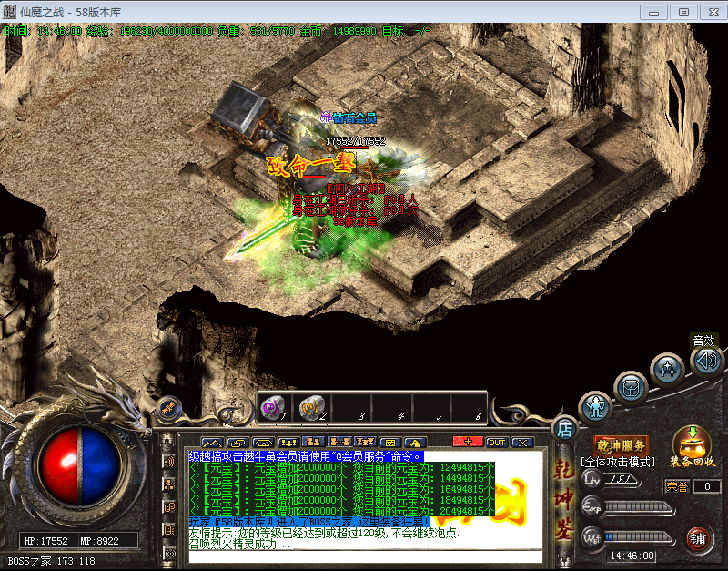The image size is (728, 571).
Task: Click the OUT logout button
Action: (497, 443)
